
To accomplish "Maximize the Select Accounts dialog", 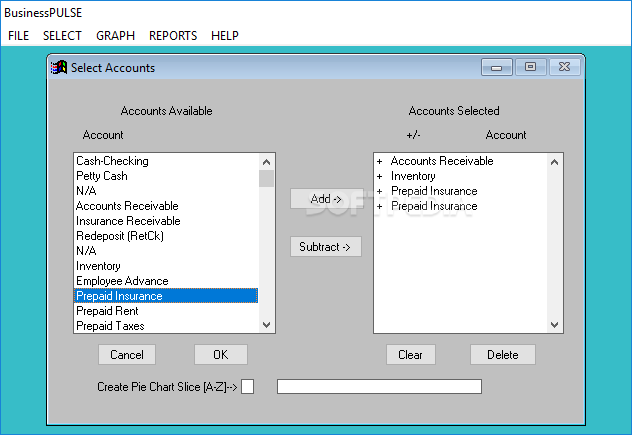I will coord(530,67).
